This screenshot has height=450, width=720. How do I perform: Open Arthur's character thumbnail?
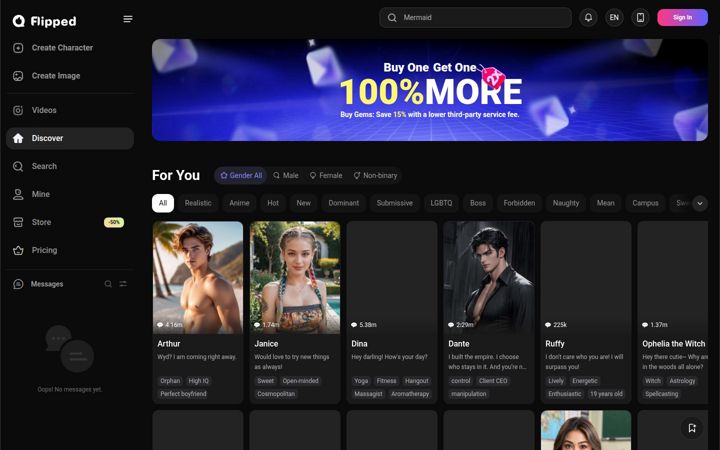click(198, 277)
